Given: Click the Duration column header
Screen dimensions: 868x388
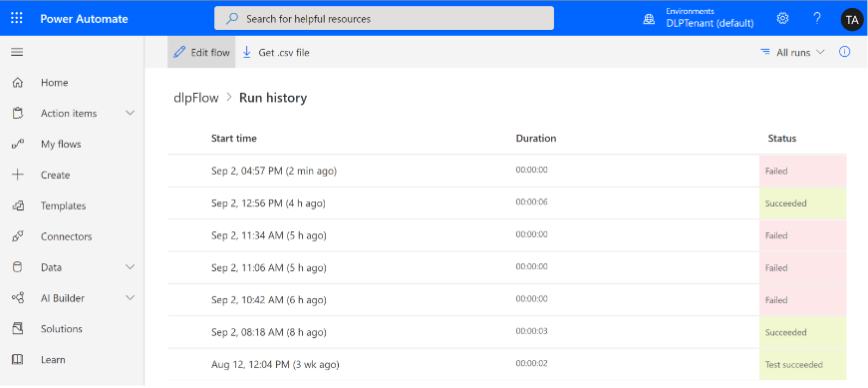Looking at the screenshot, I should [536, 139].
